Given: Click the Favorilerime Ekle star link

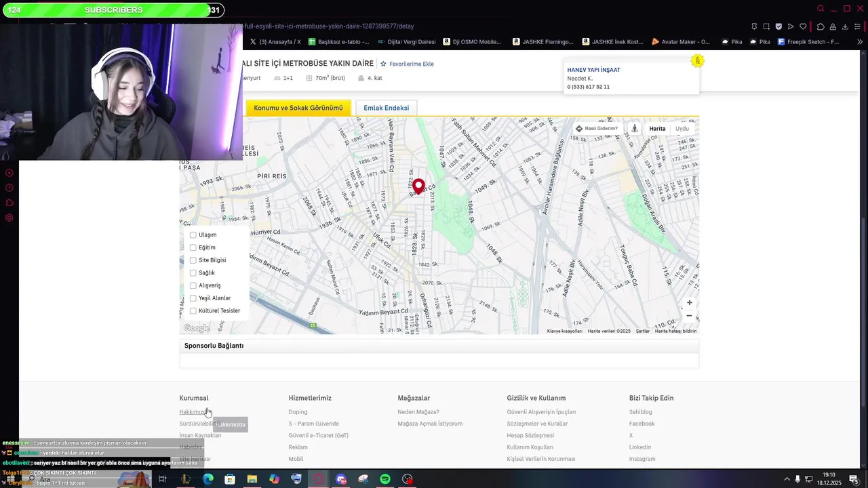Looking at the screenshot, I should click(407, 64).
